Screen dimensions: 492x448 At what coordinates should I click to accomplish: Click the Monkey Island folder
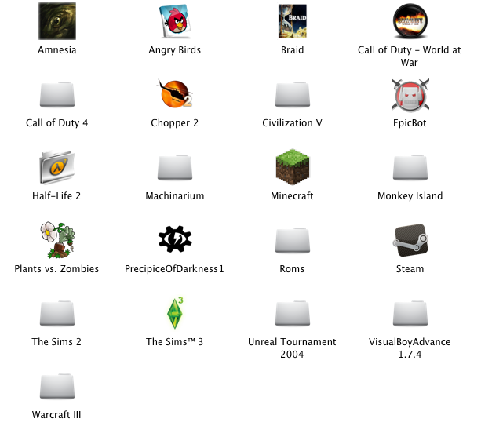(x=410, y=168)
